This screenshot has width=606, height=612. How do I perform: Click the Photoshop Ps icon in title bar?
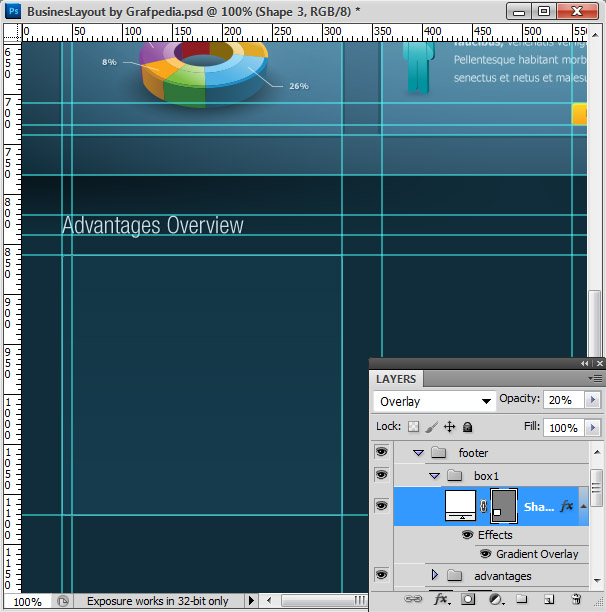click(13, 11)
